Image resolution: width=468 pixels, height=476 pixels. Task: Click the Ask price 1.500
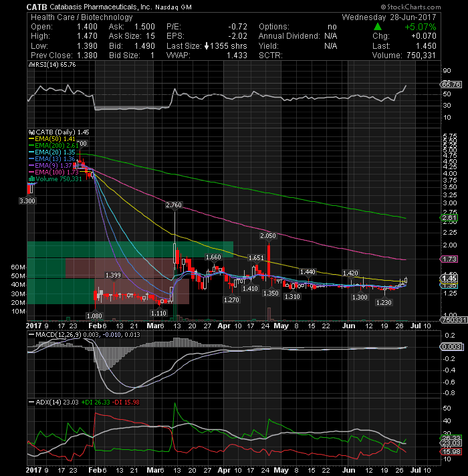click(x=145, y=27)
